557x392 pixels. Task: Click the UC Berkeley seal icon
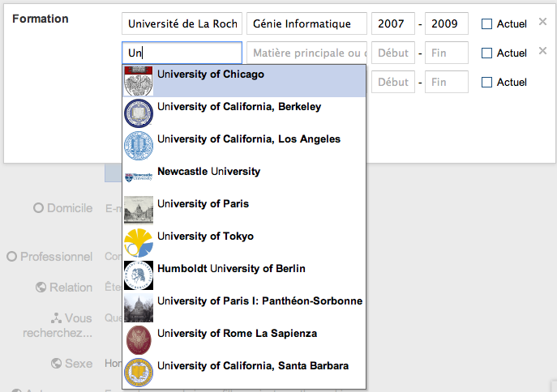click(139, 113)
